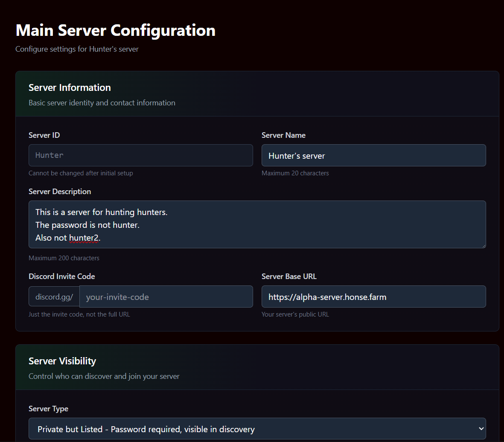Screen dimensions: 504x442
Task: Click the Server Base URL field
Action: (373, 296)
